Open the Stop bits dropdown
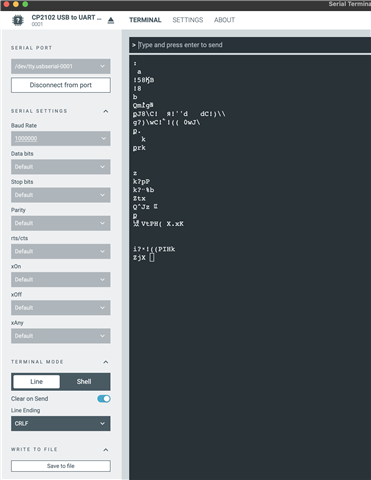 point(61,195)
